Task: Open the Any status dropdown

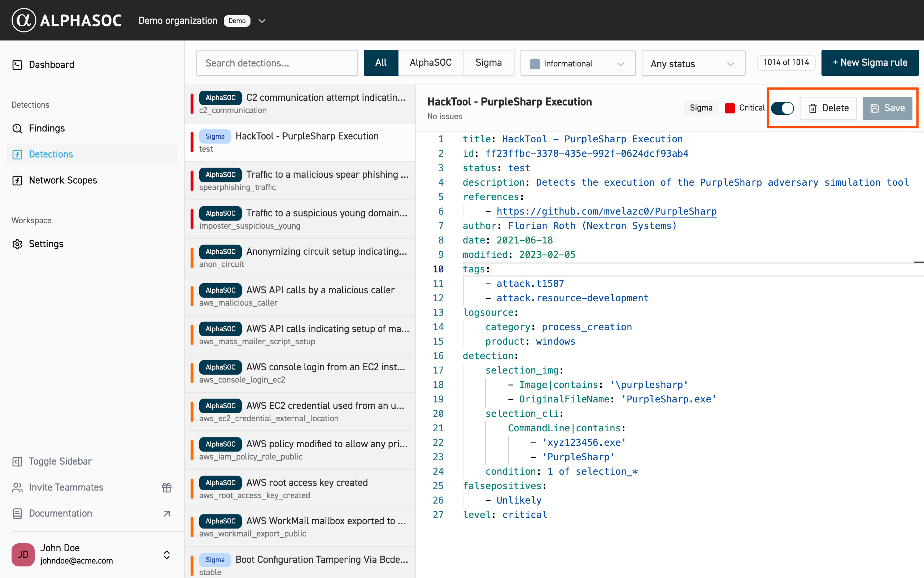Action: 693,63
